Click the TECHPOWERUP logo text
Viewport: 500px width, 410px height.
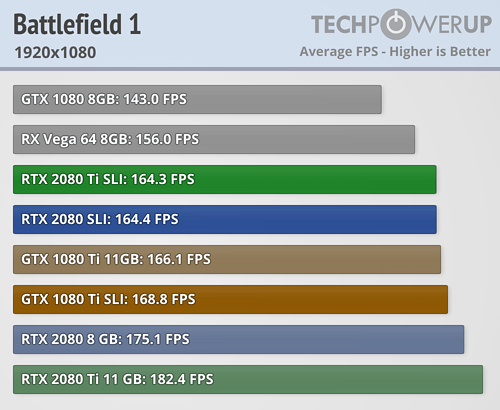point(401,24)
